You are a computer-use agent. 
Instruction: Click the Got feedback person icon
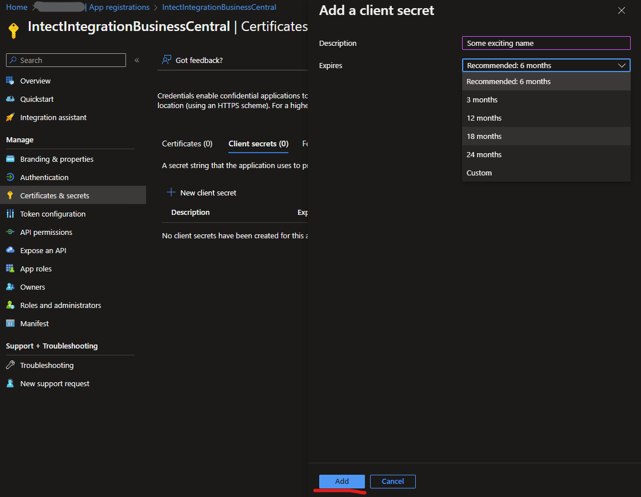pyautogui.click(x=166, y=60)
